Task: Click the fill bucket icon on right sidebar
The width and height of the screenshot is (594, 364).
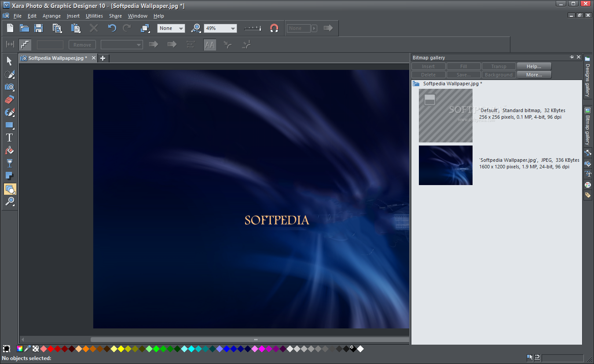Action: tap(587, 164)
